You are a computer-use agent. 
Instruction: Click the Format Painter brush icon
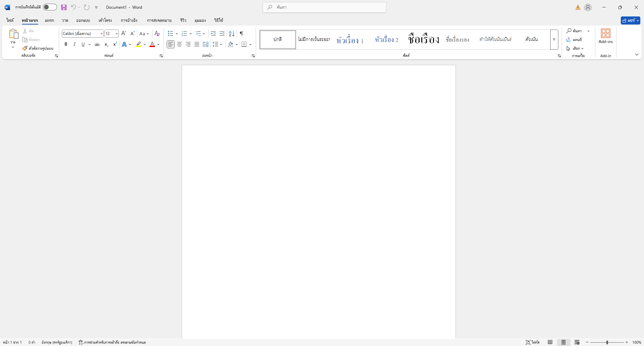(x=25, y=48)
